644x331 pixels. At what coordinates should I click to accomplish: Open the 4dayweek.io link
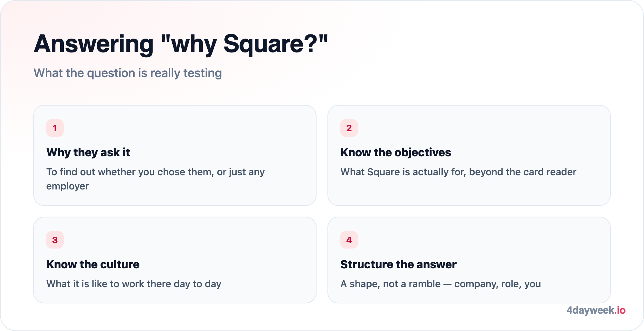click(x=596, y=310)
